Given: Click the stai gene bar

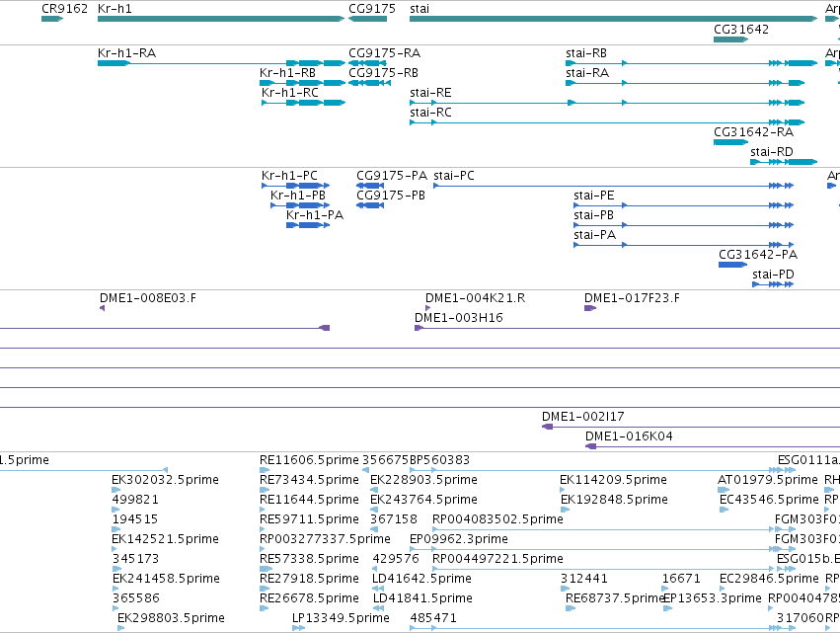Looking at the screenshot, I should tap(613, 19).
